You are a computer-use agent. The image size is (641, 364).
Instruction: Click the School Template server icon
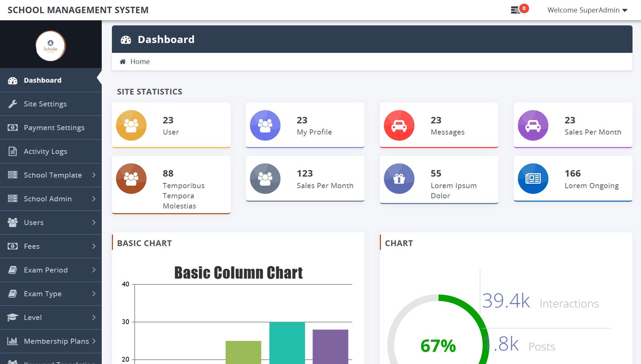[x=13, y=175]
